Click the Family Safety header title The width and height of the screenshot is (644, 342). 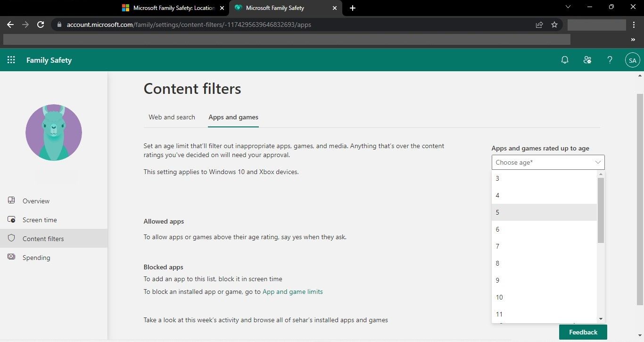tap(49, 60)
